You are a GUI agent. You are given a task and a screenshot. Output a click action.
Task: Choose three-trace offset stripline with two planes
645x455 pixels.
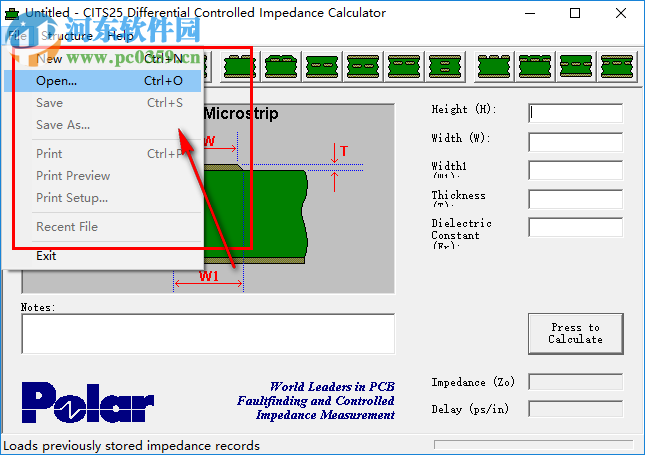[617, 67]
